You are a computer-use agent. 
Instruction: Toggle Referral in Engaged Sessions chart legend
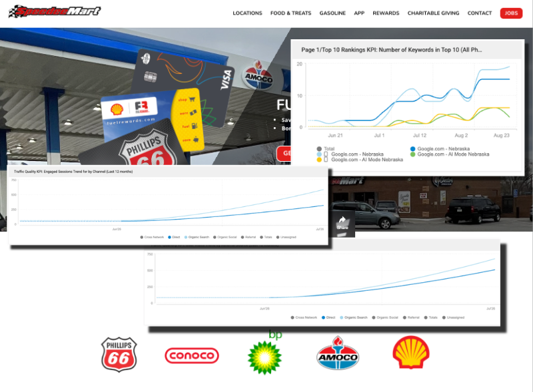tap(249, 237)
